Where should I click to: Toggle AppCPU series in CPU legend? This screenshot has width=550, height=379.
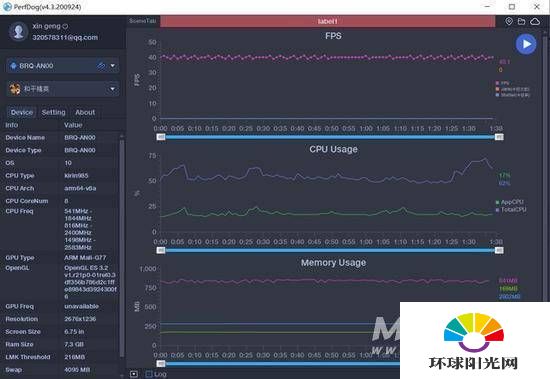[510, 202]
